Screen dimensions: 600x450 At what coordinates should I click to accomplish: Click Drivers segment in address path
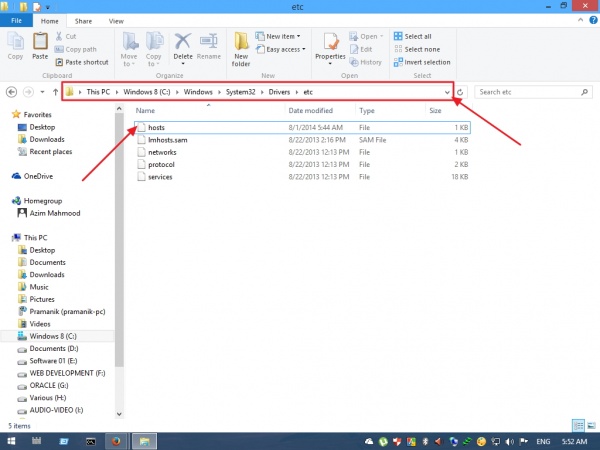point(279,92)
